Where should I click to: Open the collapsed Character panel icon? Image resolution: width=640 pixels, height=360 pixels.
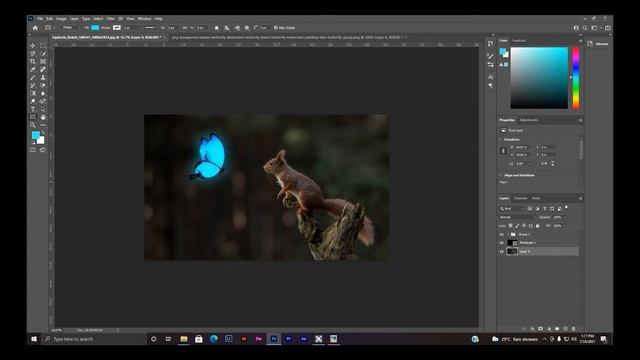[490, 77]
